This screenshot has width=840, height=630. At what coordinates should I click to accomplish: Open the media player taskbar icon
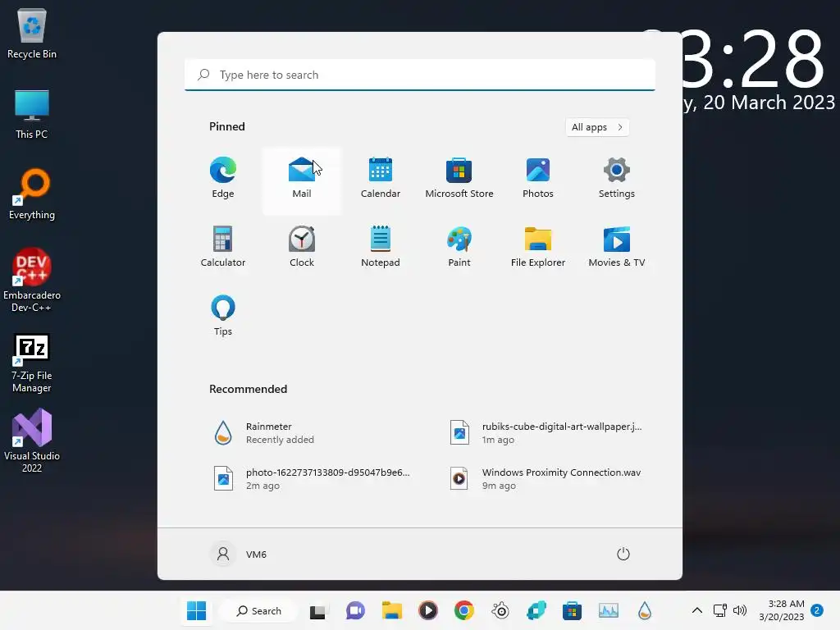(x=428, y=610)
